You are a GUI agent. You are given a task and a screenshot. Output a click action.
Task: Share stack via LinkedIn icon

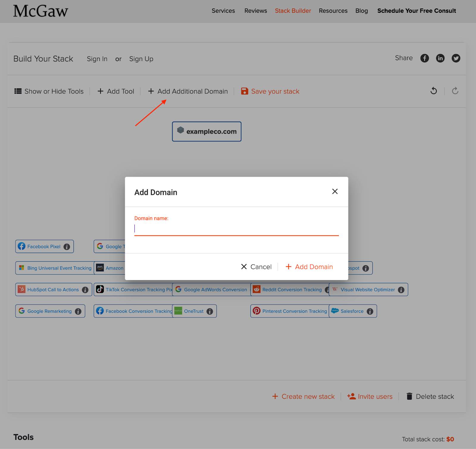[440, 58]
